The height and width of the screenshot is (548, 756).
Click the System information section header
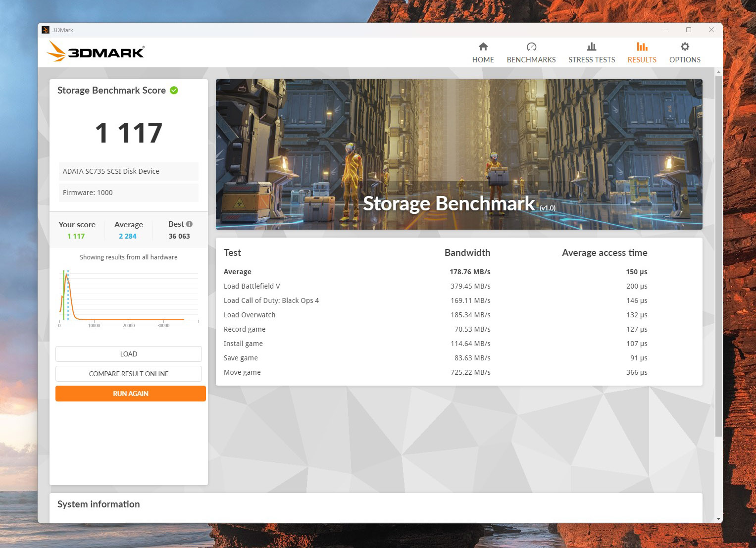coord(99,504)
